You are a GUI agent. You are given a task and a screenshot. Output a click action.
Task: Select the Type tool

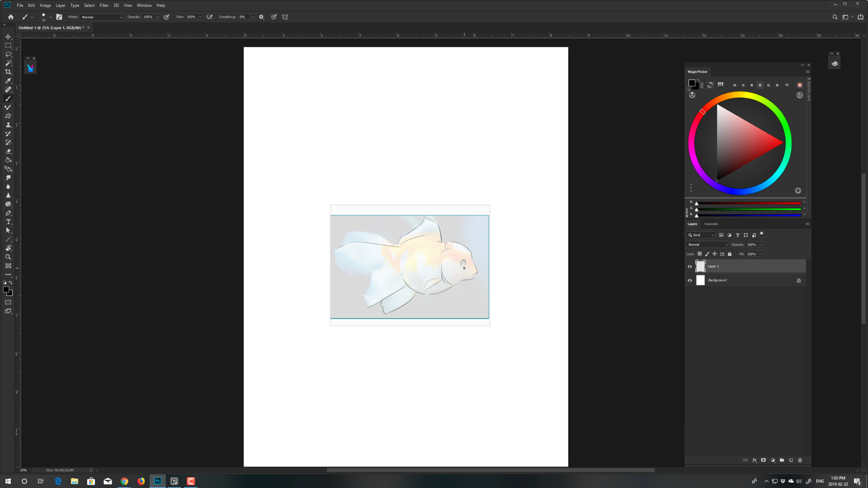point(8,222)
